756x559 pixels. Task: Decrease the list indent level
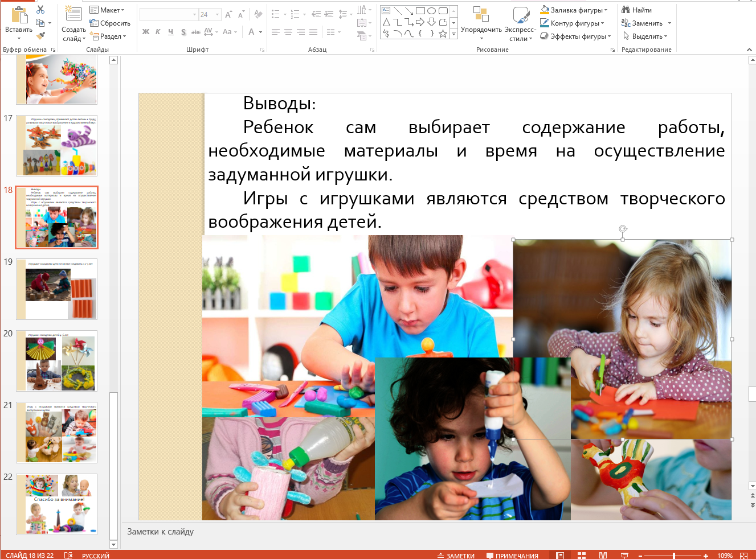click(x=316, y=14)
